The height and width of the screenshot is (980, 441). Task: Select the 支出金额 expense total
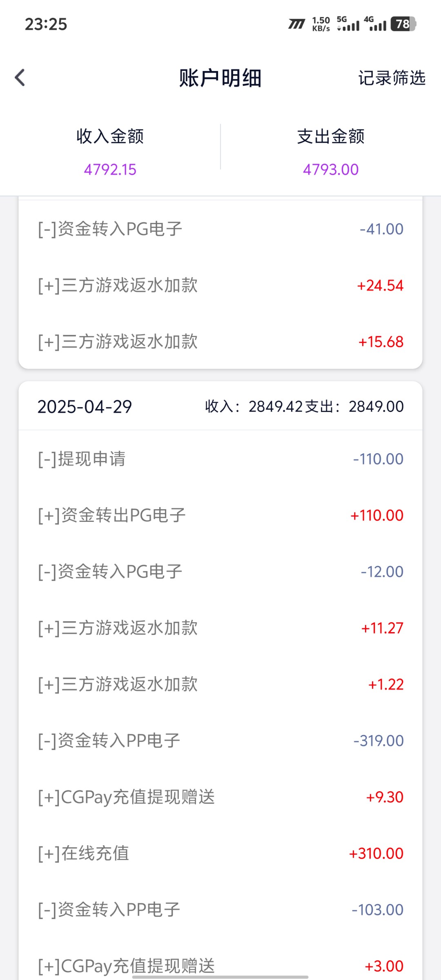click(x=330, y=152)
